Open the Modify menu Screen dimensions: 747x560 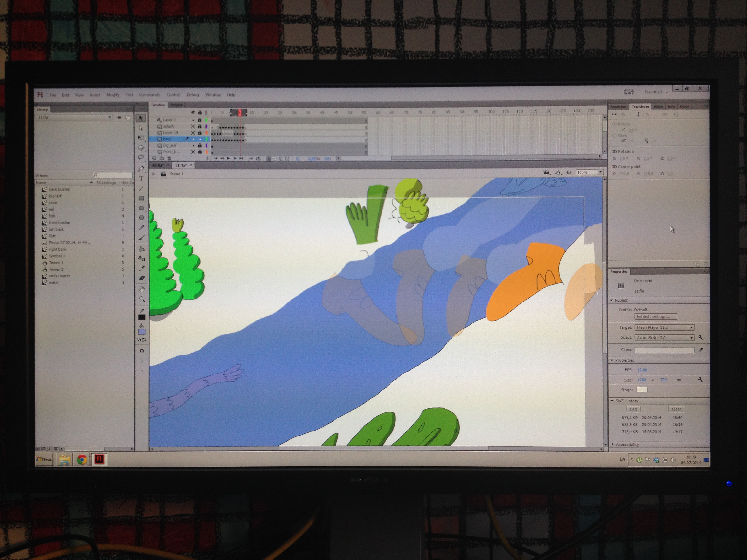[113, 95]
